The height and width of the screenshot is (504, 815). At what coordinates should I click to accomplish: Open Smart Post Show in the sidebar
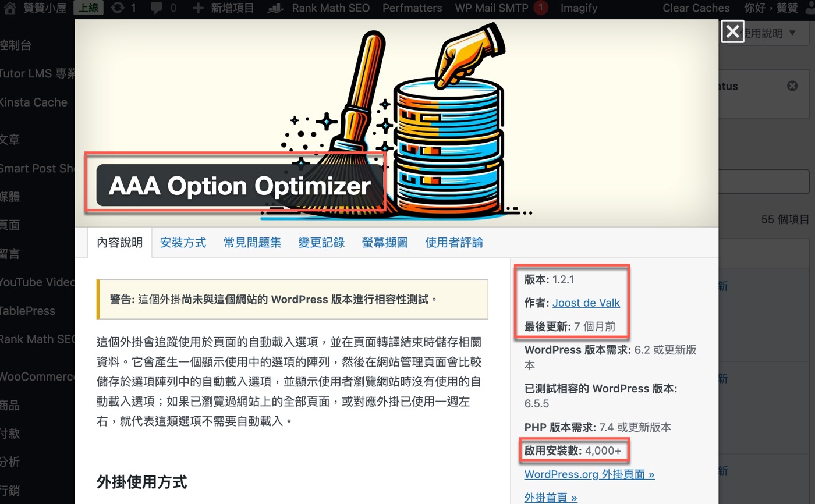tap(37, 168)
